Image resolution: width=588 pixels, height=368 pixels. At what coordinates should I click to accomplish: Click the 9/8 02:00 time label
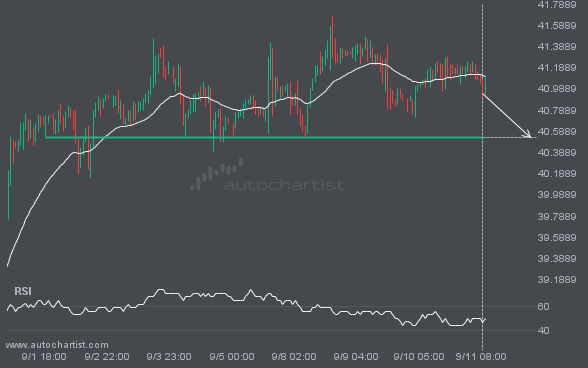294,356
